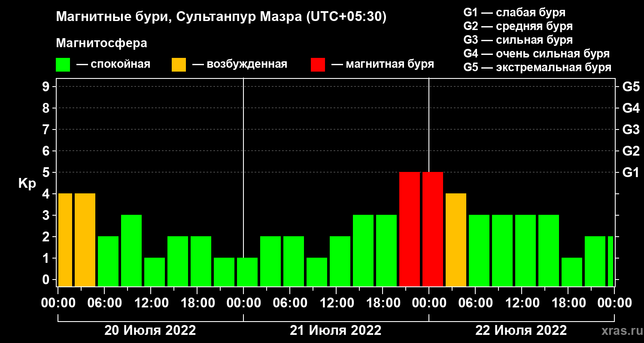The height and width of the screenshot is (343, 644).
Task: Click the 'Kp' axis title
Action: (27, 184)
